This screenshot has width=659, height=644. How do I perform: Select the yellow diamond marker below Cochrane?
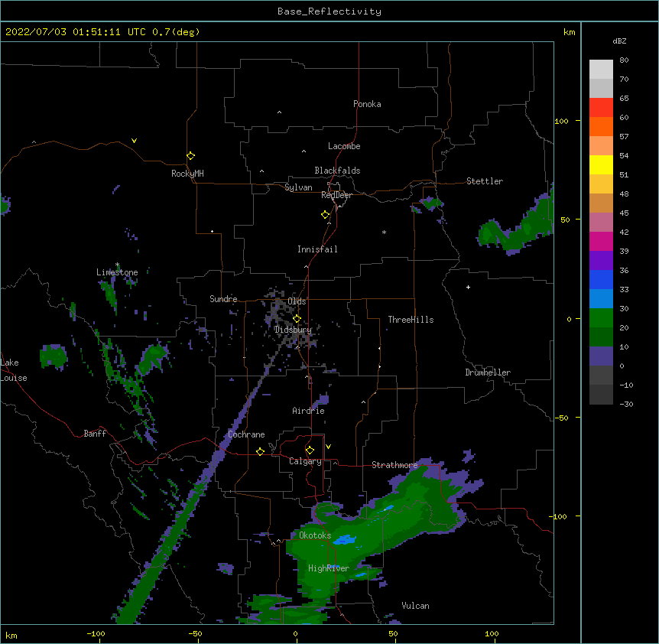[x=260, y=451]
